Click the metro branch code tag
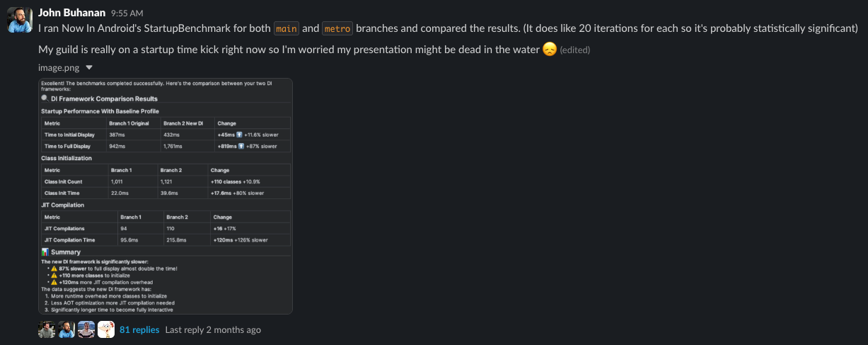 click(337, 28)
